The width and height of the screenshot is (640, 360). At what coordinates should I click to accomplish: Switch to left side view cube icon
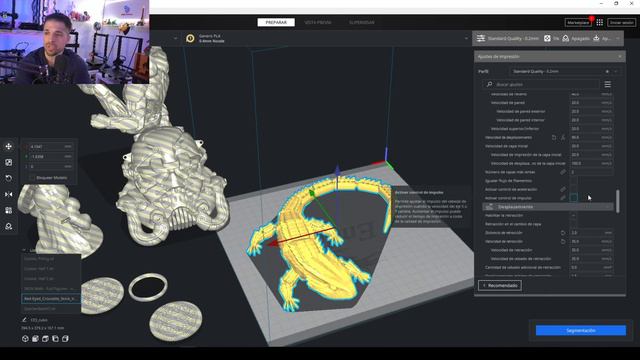tap(55, 339)
